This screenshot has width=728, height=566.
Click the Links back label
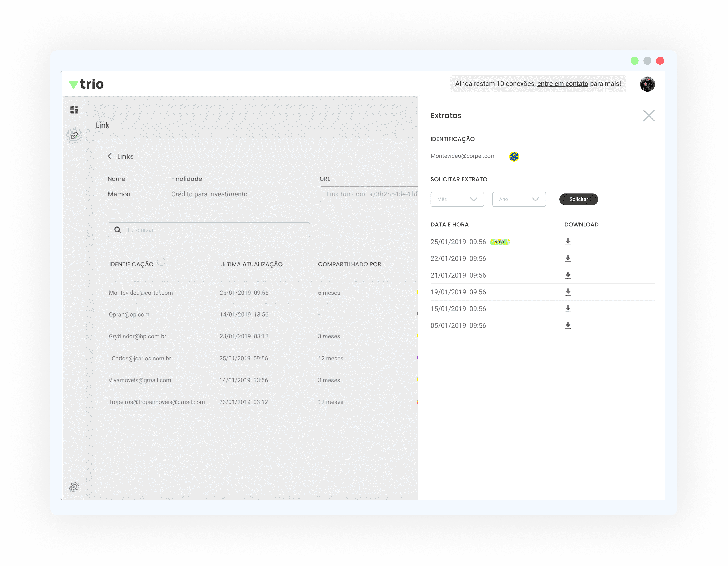[x=125, y=156]
